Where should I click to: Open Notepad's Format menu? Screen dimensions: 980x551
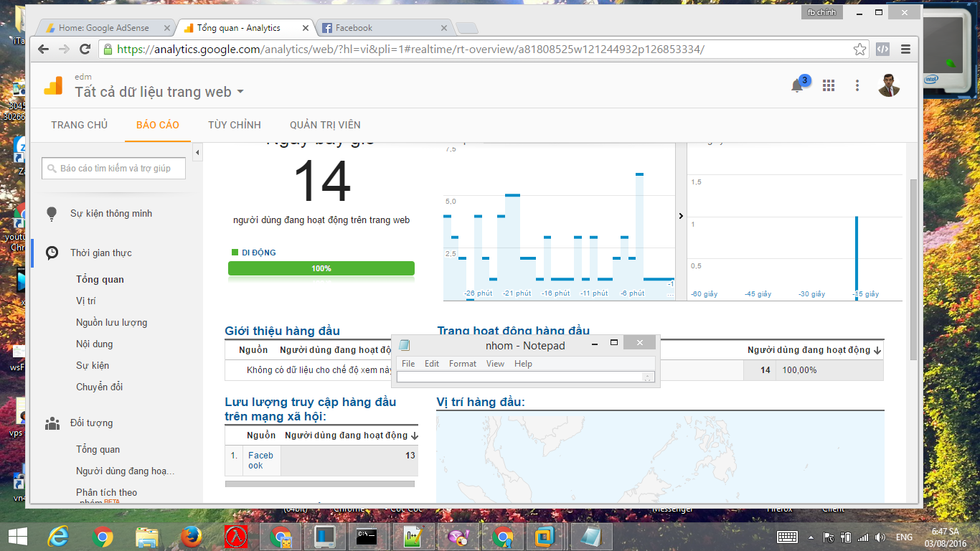[x=463, y=364]
